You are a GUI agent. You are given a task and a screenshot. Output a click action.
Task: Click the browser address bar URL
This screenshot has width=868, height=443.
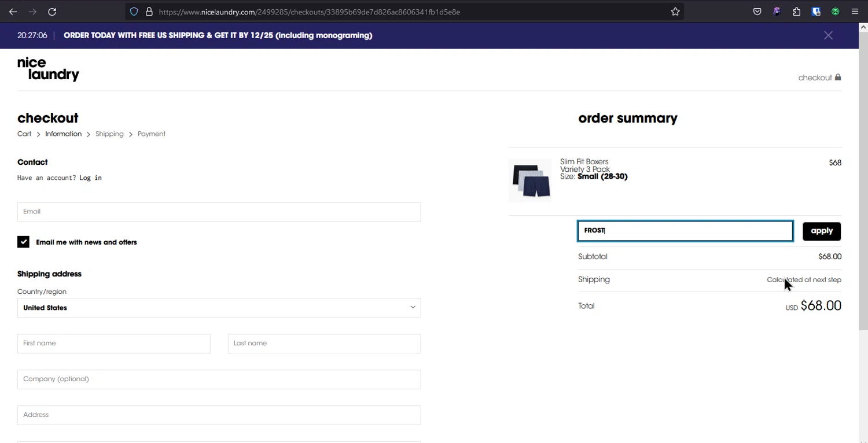(309, 12)
